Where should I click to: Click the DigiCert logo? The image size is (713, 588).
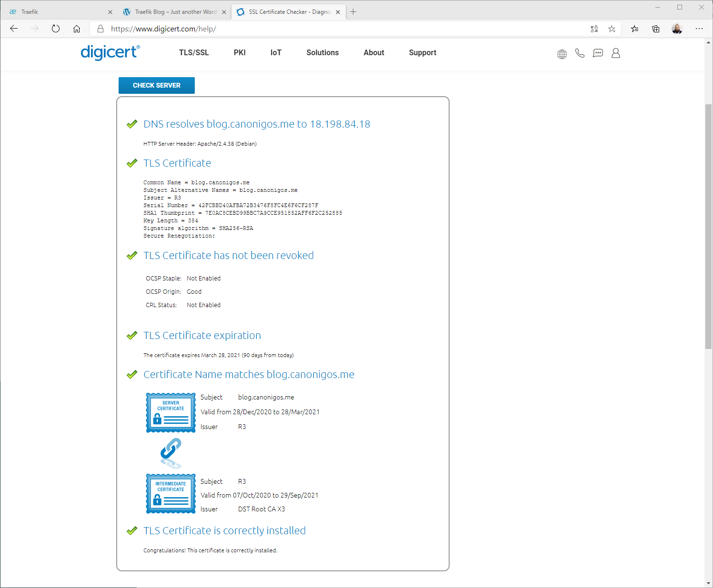(110, 52)
